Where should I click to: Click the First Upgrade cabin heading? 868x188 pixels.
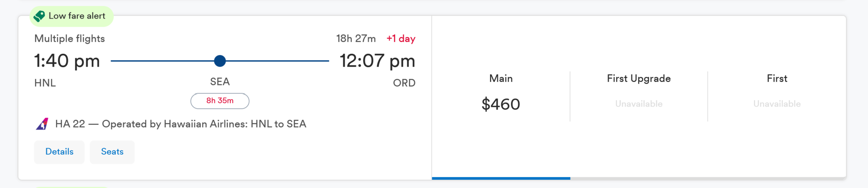click(638, 78)
